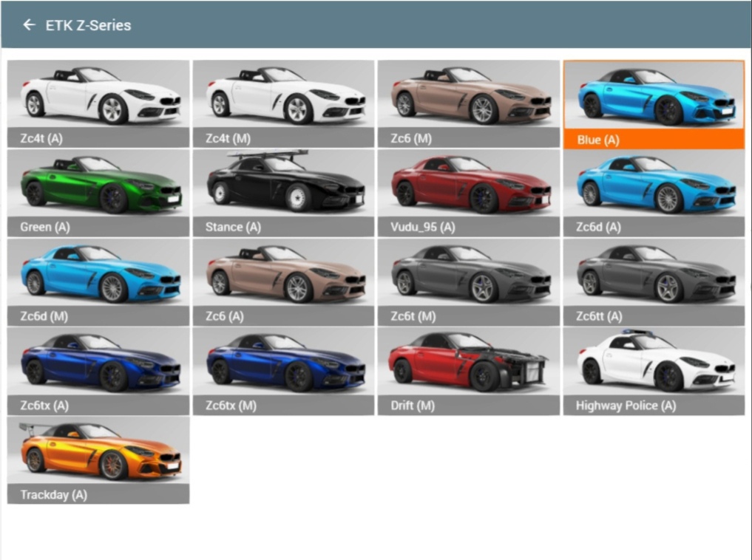Select the Highway Police (A) car

click(x=654, y=364)
